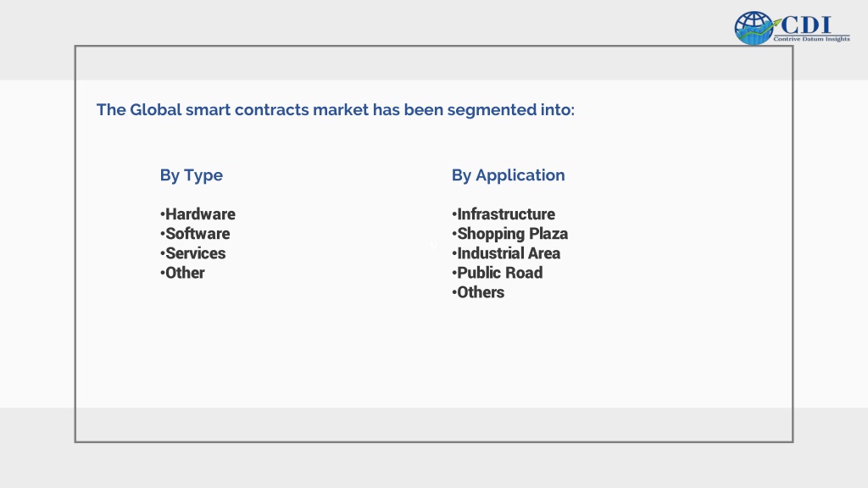Select the Public Road bullet item
Viewport: 868px width, 488px height.
pyautogui.click(x=497, y=273)
